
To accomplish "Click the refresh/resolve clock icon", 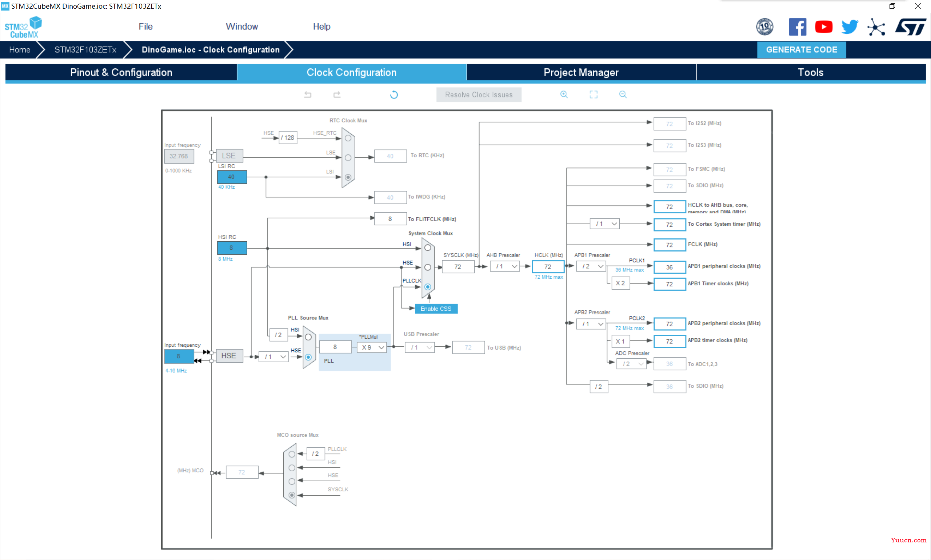I will pyautogui.click(x=394, y=94).
